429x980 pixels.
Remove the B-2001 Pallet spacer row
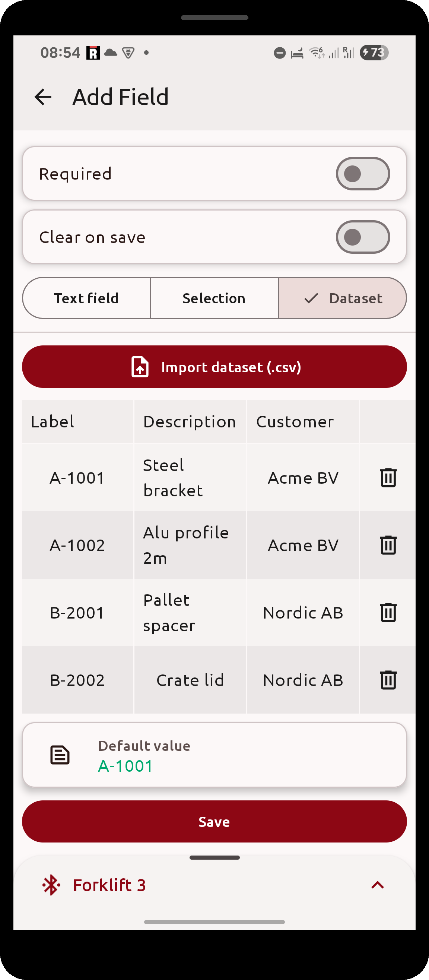[x=388, y=612]
